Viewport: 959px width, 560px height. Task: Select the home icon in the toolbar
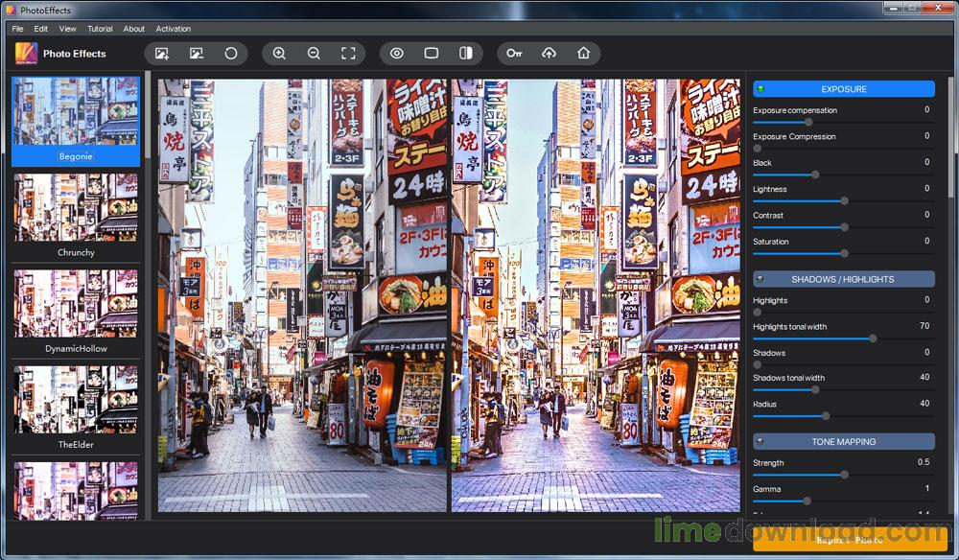[583, 54]
